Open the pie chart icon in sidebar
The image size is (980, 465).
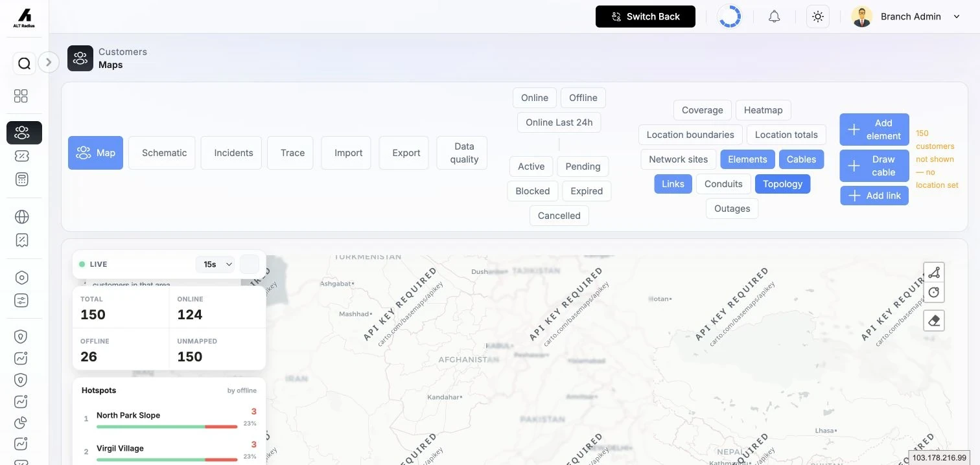pyautogui.click(x=21, y=423)
